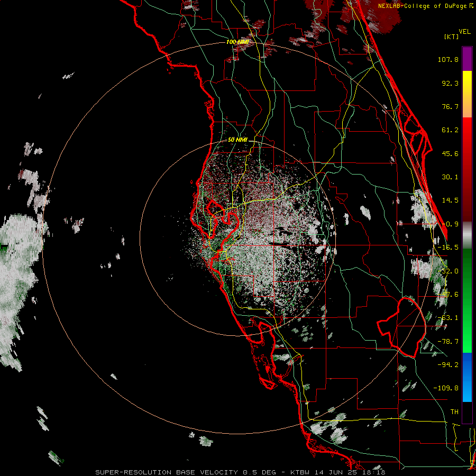Select the -16.5 velocity scale value
The height and width of the screenshot is (476, 476).
[448, 248]
